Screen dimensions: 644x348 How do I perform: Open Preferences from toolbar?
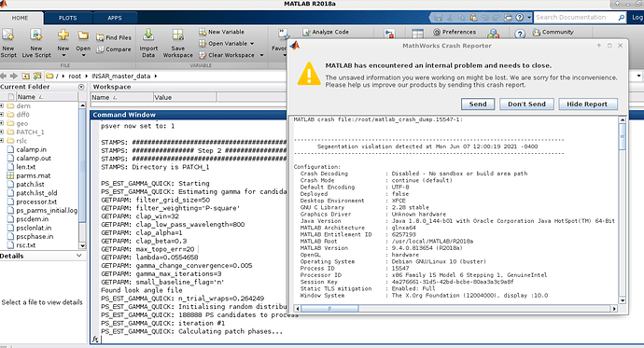(x=455, y=32)
